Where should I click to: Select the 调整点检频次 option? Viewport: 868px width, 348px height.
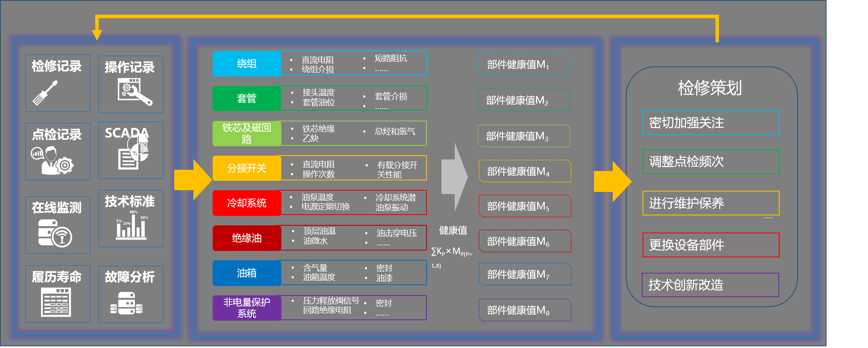[710, 162]
